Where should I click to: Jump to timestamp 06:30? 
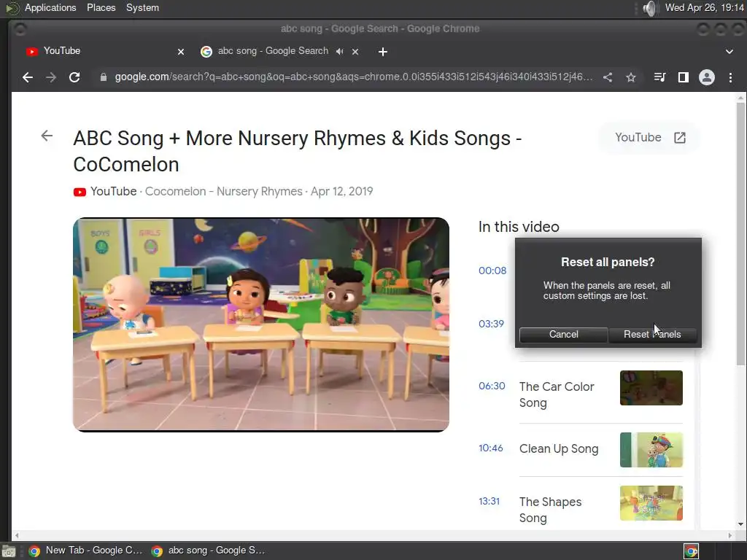click(492, 386)
